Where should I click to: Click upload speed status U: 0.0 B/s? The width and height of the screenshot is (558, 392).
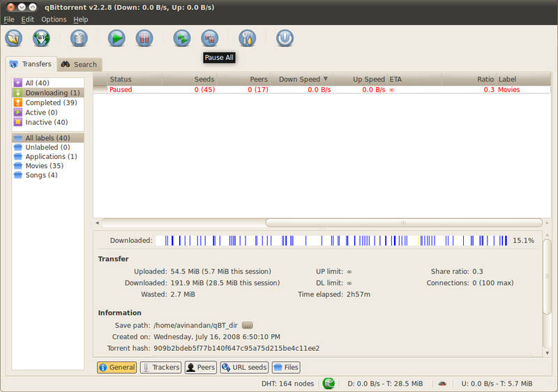tap(497, 384)
